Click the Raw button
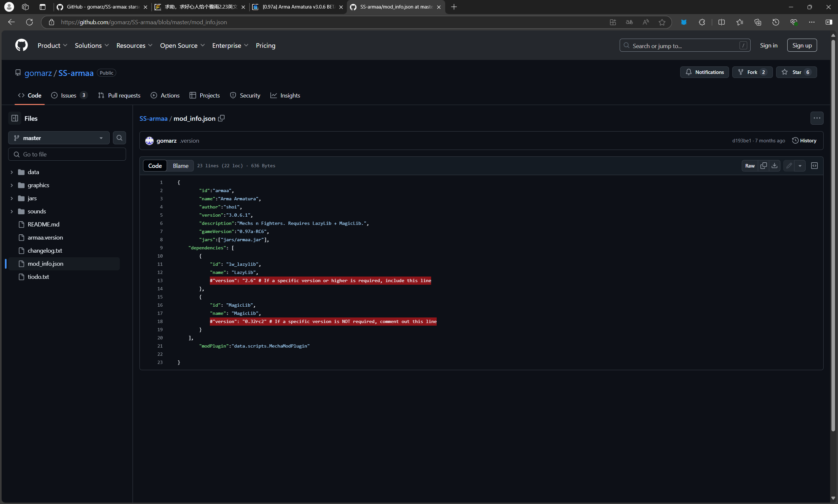Image resolution: width=838 pixels, height=504 pixels. 750,166
